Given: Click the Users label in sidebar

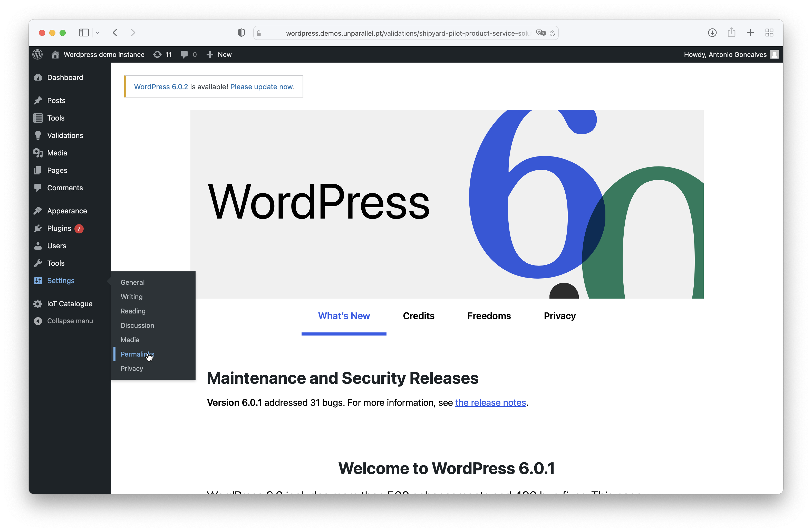Looking at the screenshot, I should [57, 245].
